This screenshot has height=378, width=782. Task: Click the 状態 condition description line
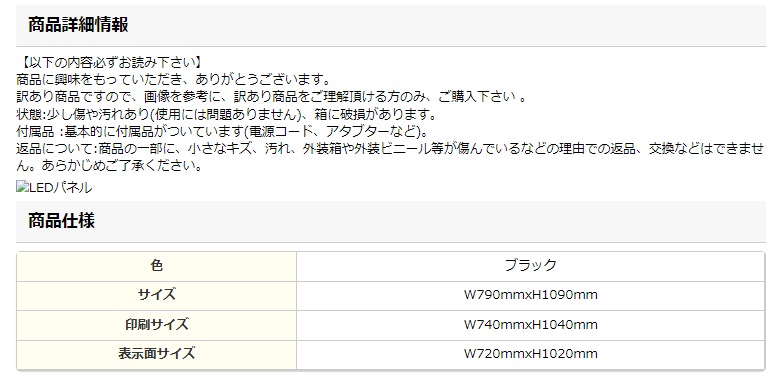pyautogui.click(x=227, y=115)
